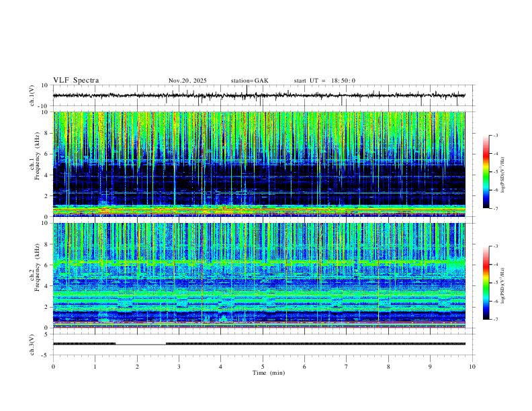Click the "VLF Spectra" plot title

pyautogui.click(x=76, y=81)
